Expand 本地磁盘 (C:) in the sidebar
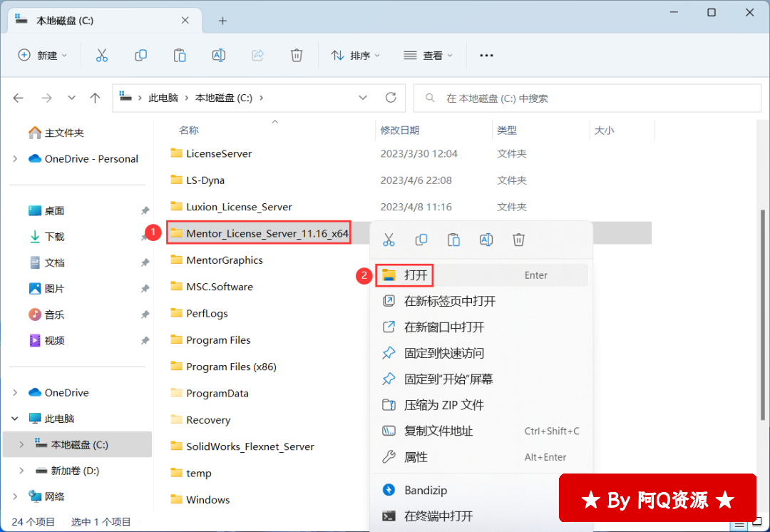Image resolution: width=770 pixels, height=532 pixels. [x=21, y=444]
